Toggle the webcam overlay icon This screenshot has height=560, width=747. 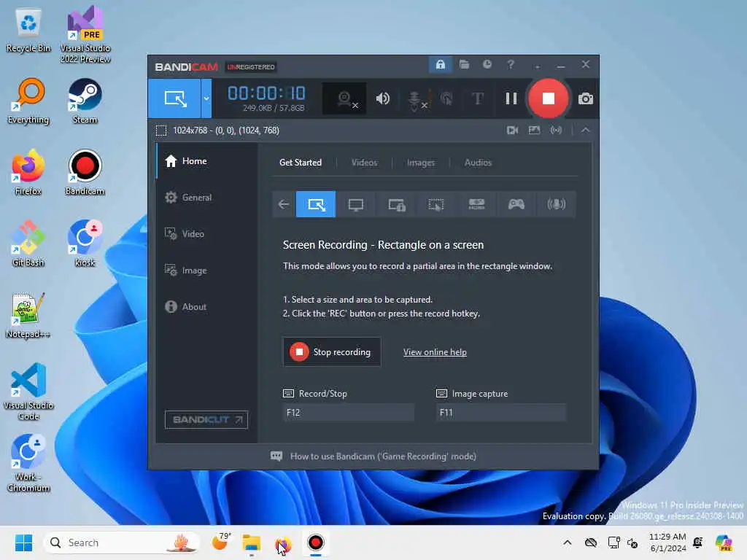tap(345, 98)
